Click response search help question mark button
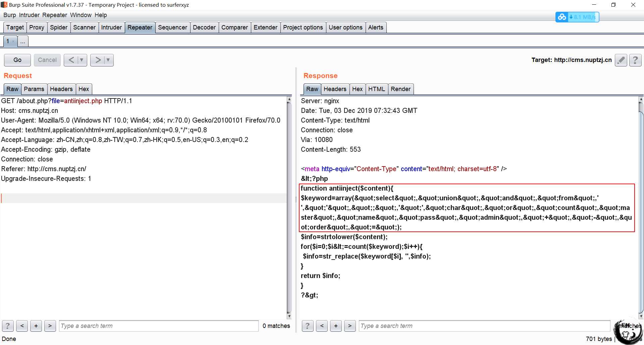Viewport: 644px width, 345px height. pos(308,326)
